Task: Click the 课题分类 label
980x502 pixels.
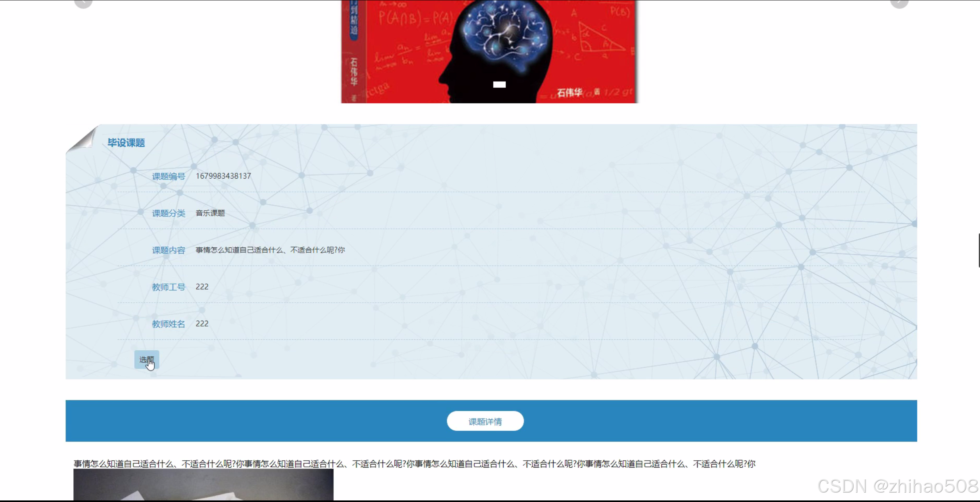Action: pyautogui.click(x=168, y=213)
